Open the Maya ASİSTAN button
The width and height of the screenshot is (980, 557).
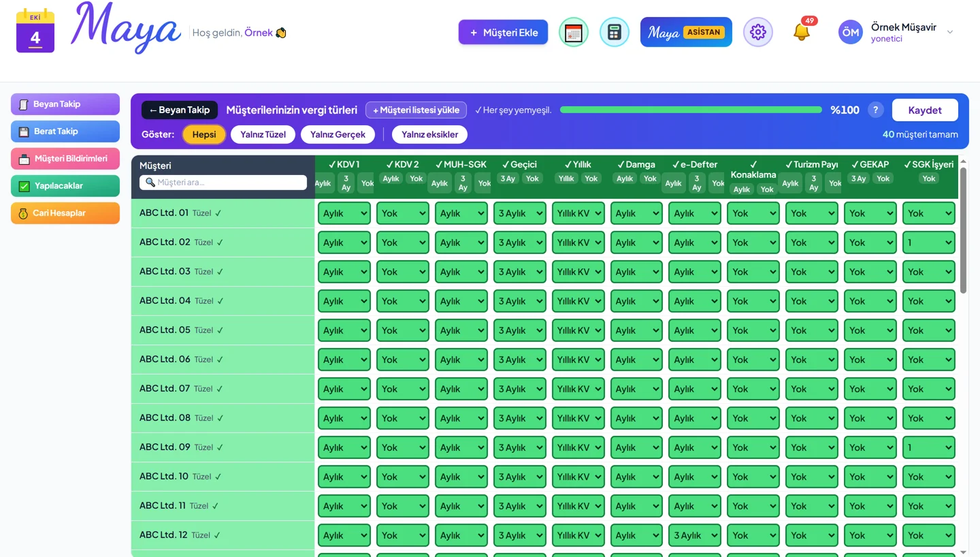[686, 32]
